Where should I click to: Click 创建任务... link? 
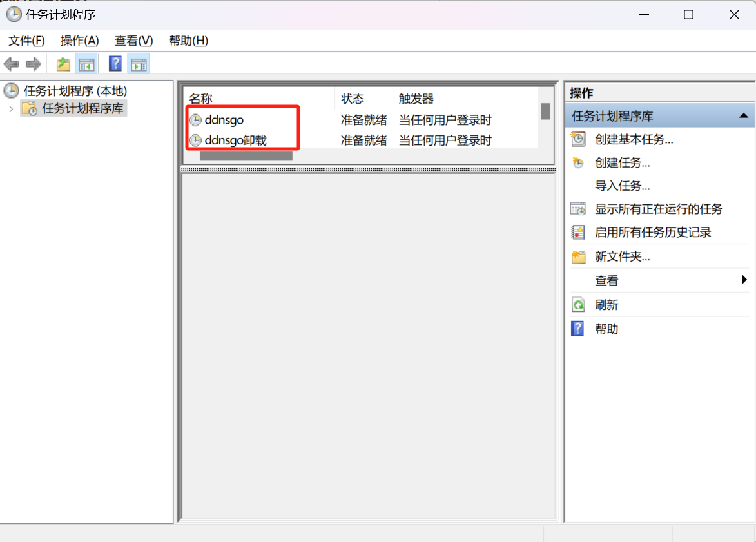point(622,162)
